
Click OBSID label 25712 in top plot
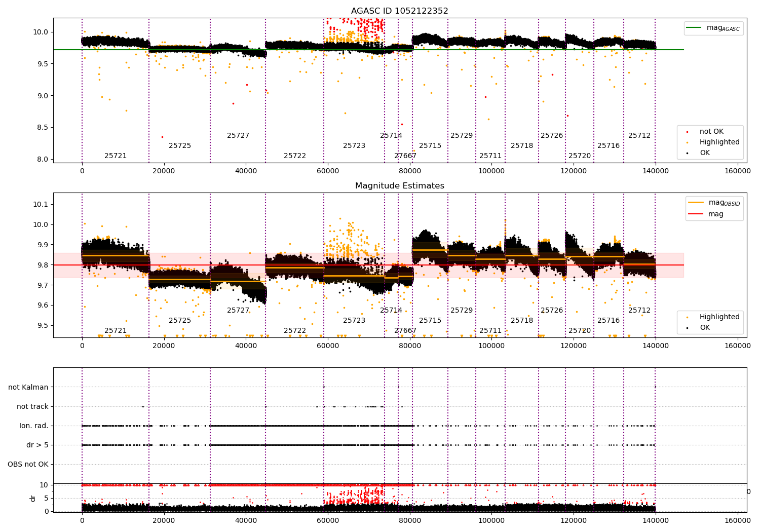pos(639,136)
